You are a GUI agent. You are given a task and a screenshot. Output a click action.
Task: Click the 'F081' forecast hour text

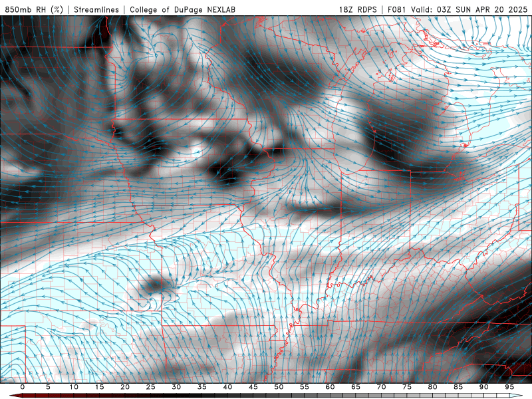(x=396, y=9)
